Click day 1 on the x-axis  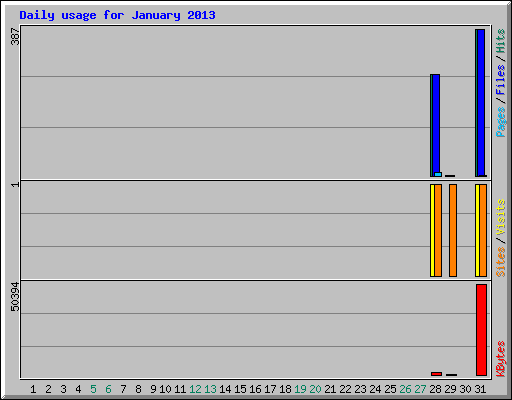click(33, 389)
